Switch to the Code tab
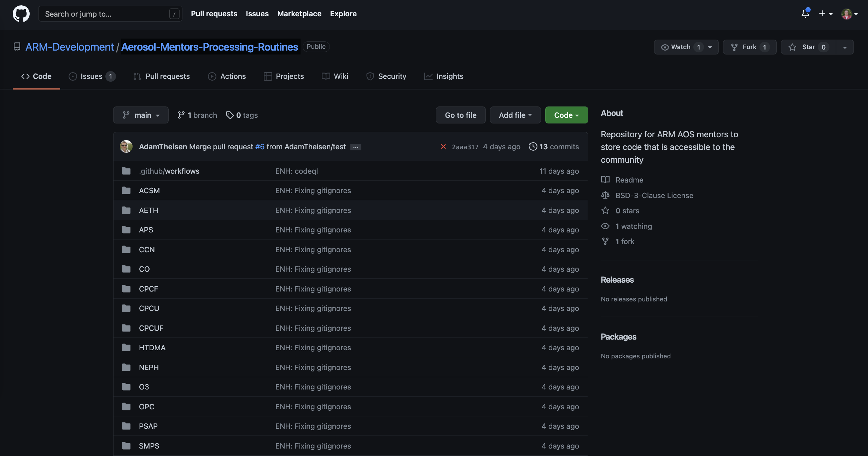 click(x=36, y=76)
